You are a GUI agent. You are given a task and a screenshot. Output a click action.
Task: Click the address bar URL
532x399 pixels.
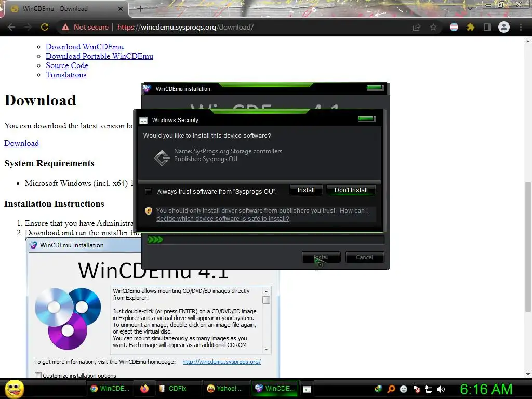[185, 27]
